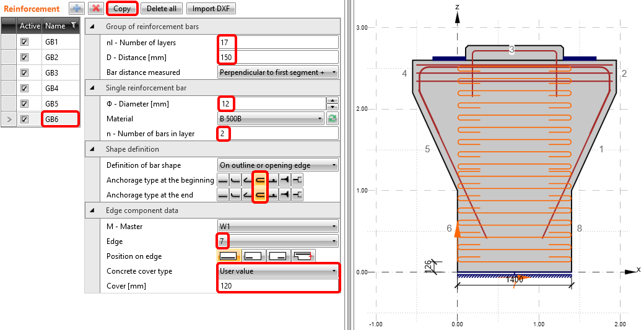644x330 pixels.
Task: Select full-length position on edge icon
Action: 228,255
